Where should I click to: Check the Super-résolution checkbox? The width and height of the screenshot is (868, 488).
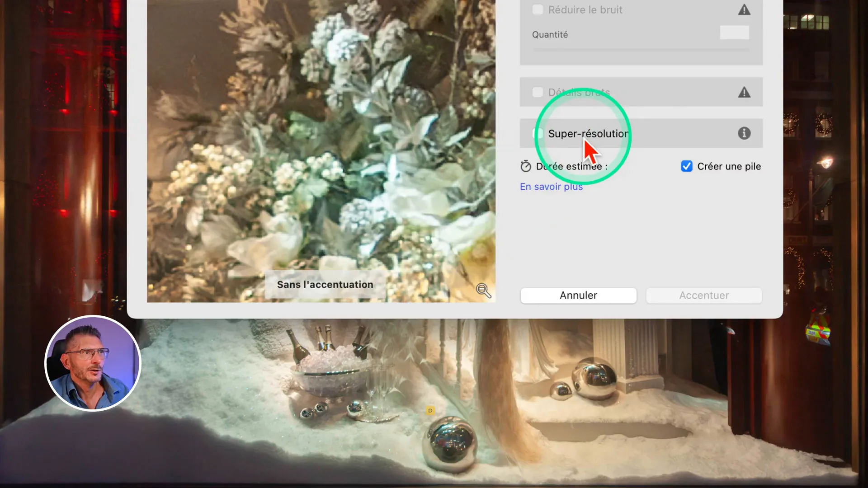(538, 133)
